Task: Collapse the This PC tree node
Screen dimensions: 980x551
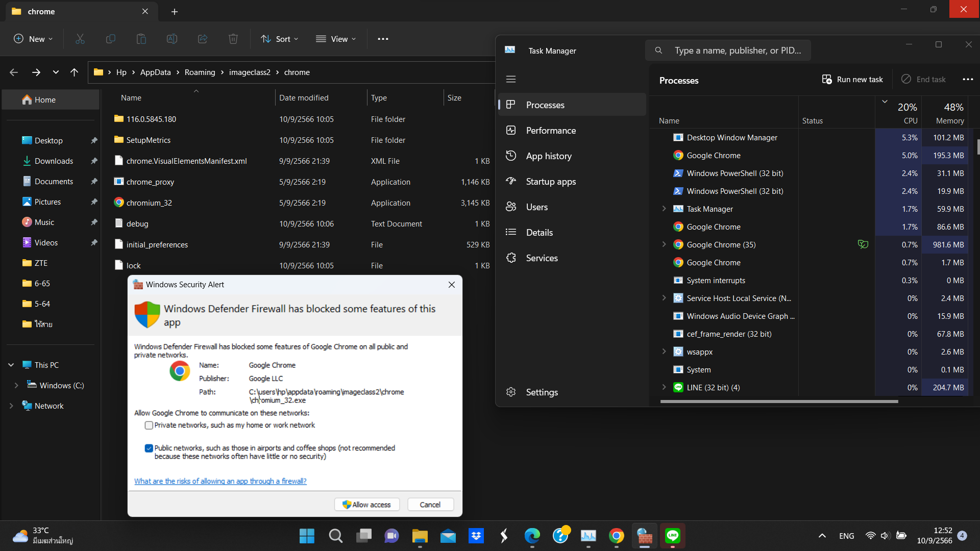Action: tap(11, 365)
